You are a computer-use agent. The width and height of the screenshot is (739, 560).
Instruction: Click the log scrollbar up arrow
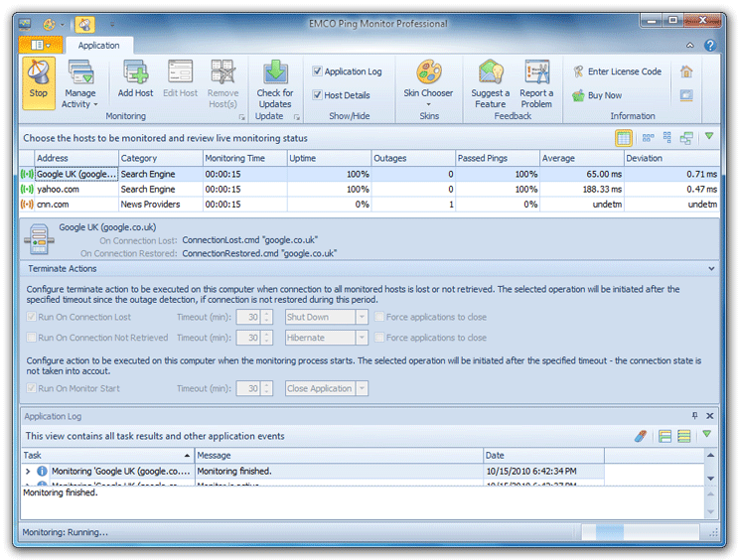[x=710, y=456]
